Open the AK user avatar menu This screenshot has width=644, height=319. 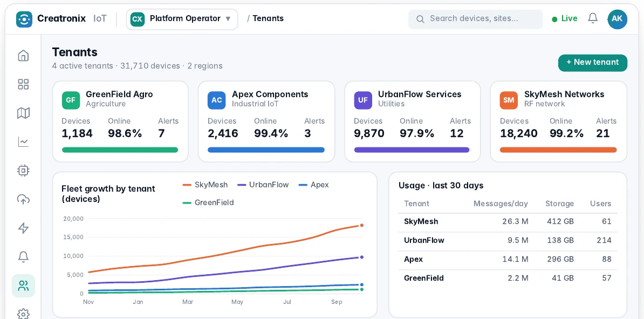point(618,19)
